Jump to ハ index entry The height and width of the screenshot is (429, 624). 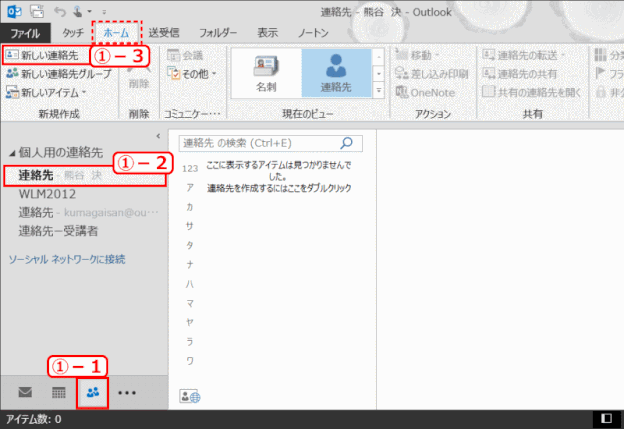190,284
